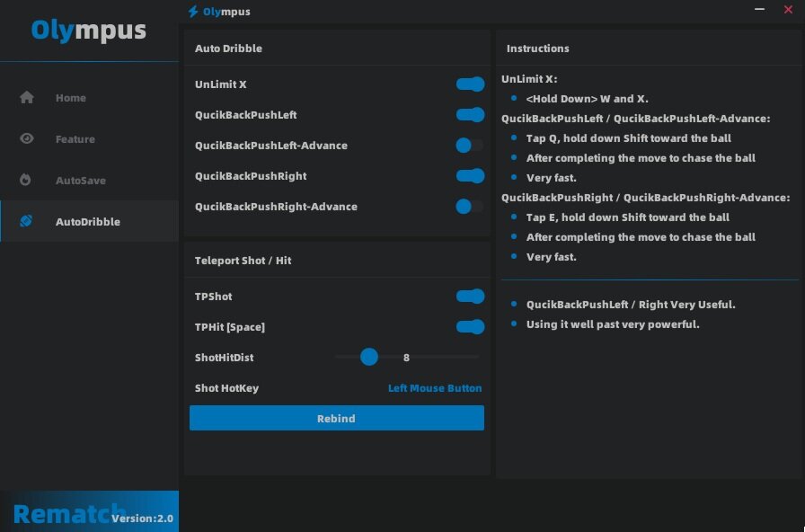
Task: Click the Left Mouse Button hotkey link
Action: pyautogui.click(x=435, y=388)
